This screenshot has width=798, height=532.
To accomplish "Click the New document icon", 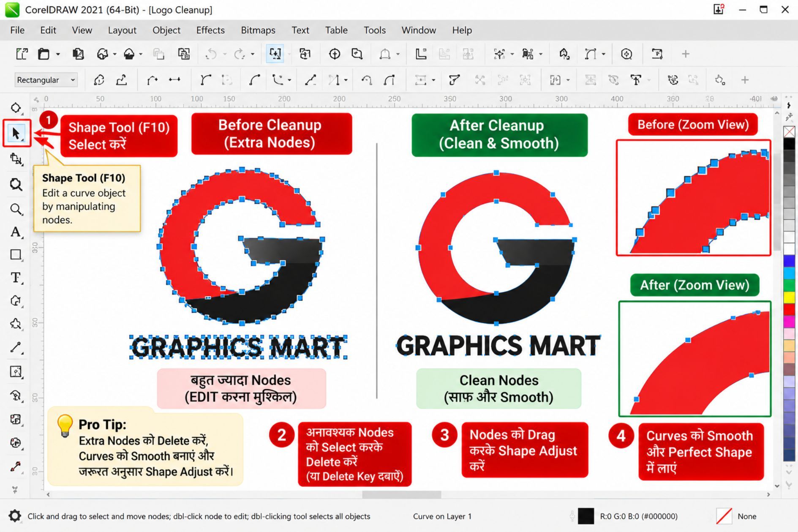I will coord(22,54).
